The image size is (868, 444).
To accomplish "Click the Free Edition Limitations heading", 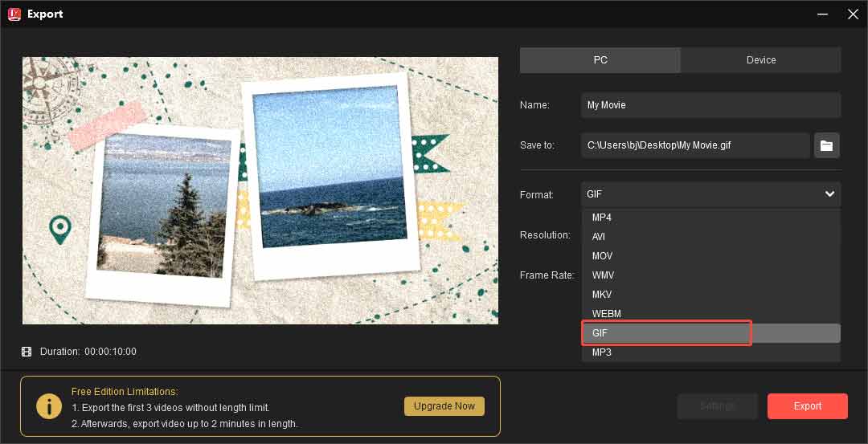I will [x=125, y=392].
